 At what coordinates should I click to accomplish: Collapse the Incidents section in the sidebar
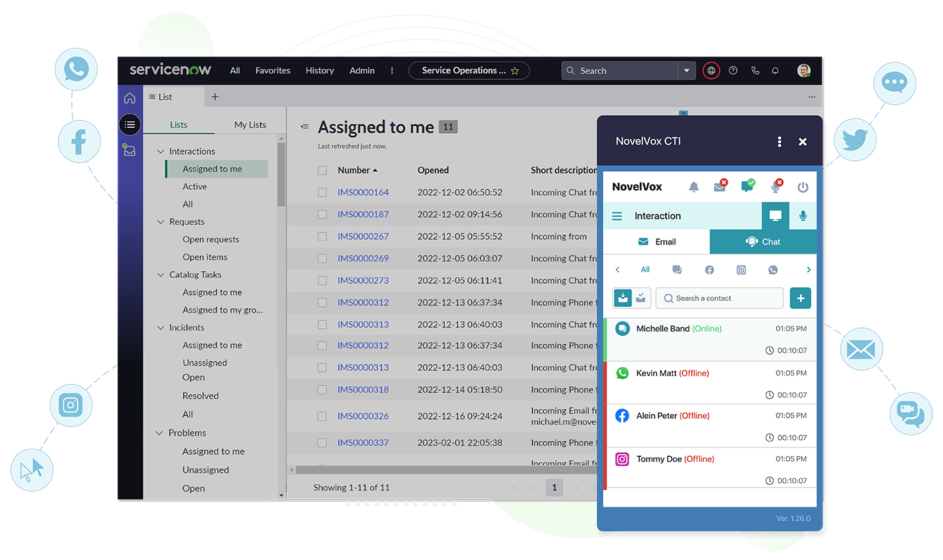click(160, 327)
